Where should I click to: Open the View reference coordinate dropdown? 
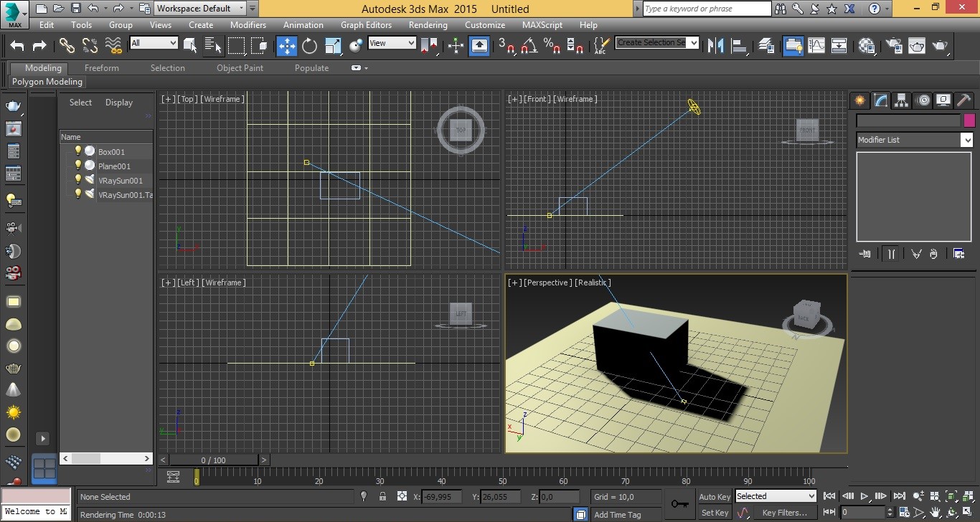(392, 43)
